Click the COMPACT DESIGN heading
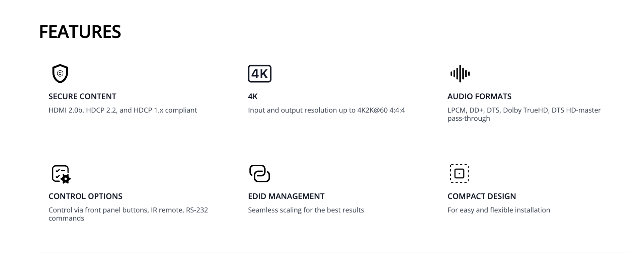 tap(481, 196)
